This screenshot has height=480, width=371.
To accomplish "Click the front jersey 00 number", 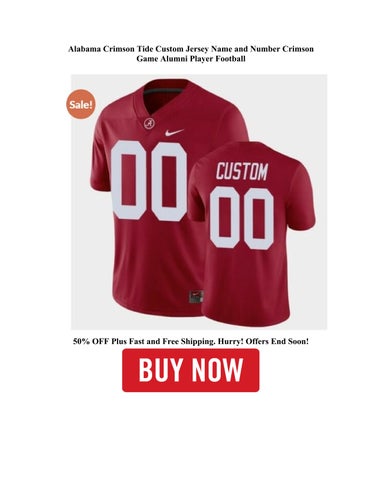I will click(x=149, y=180).
